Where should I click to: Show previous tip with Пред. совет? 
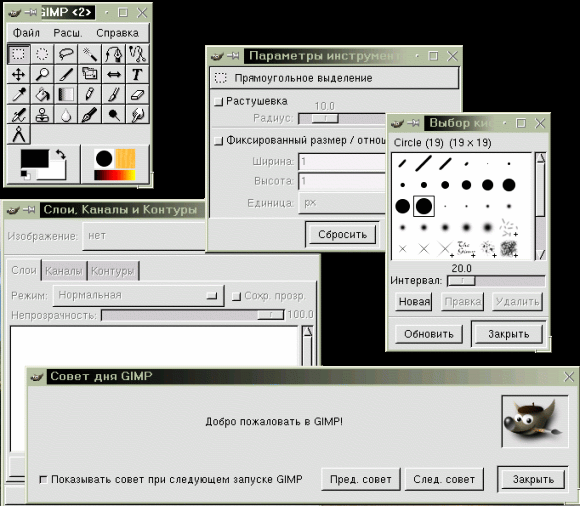(361, 479)
